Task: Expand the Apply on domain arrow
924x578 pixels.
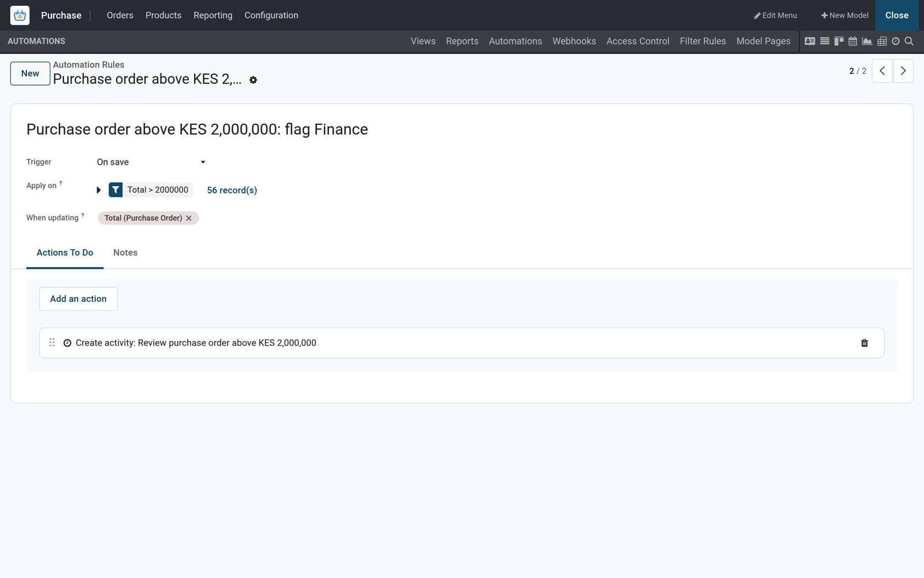Action: (99, 190)
